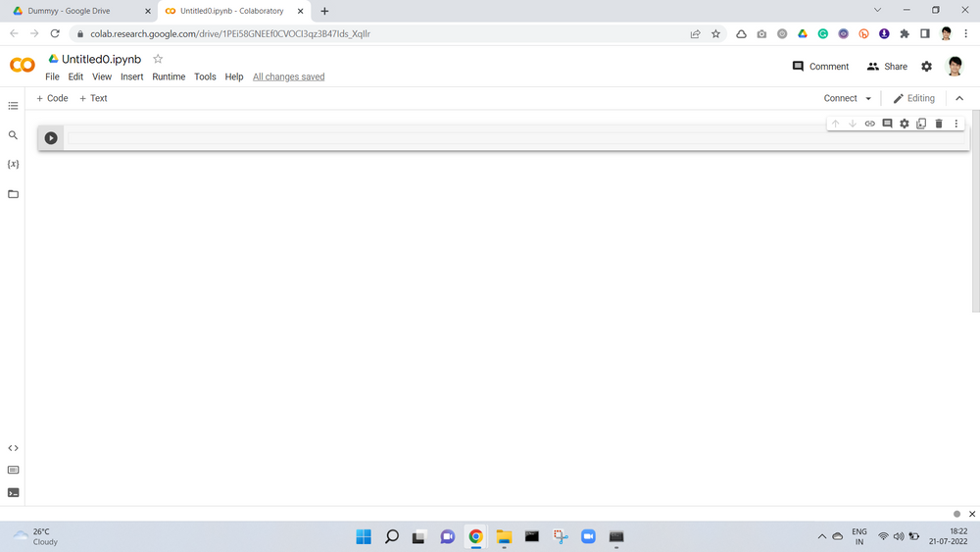Viewport: 980px width, 552px height.
Task: Click inside the empty code cell
Action: [516, 138]
